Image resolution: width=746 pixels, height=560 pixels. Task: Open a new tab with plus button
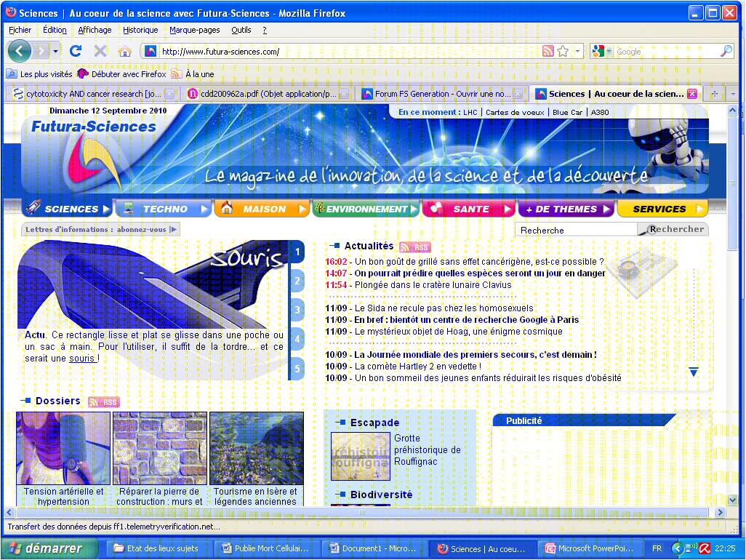coord(715,95)
